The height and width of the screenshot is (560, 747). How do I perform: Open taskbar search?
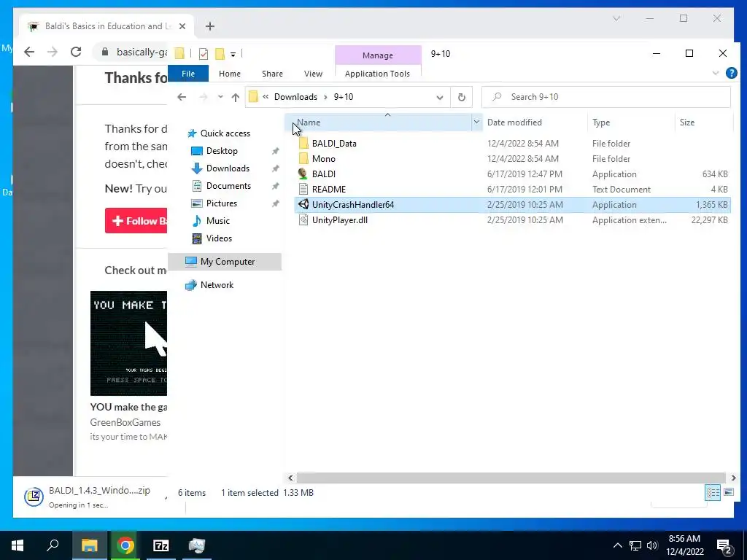53,545
